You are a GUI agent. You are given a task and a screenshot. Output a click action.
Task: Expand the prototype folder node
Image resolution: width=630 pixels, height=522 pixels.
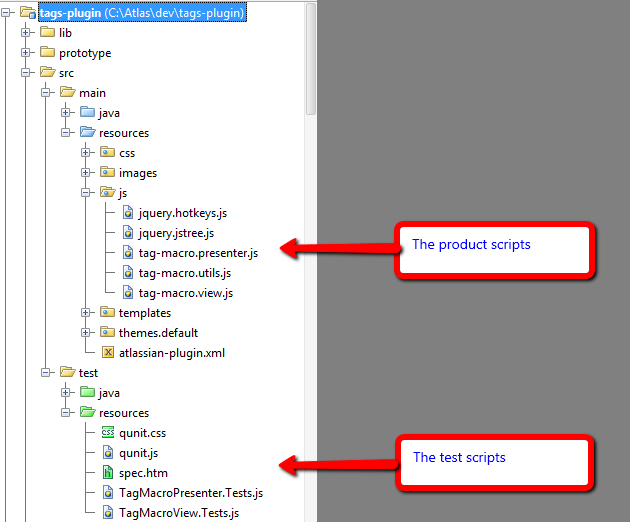click(x=26, y=53)
